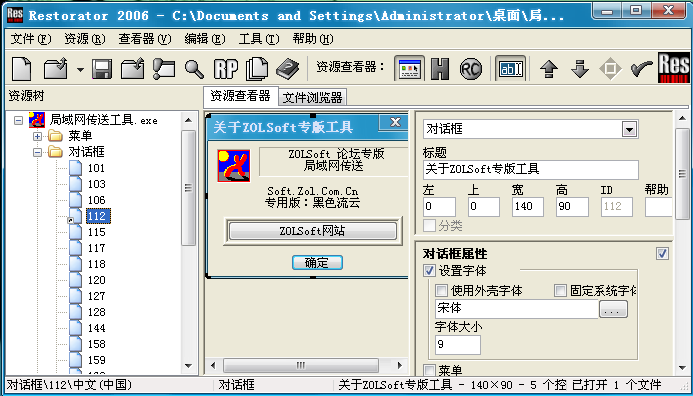
Task: Select the RC resource view icon
Action: (471, 69)
